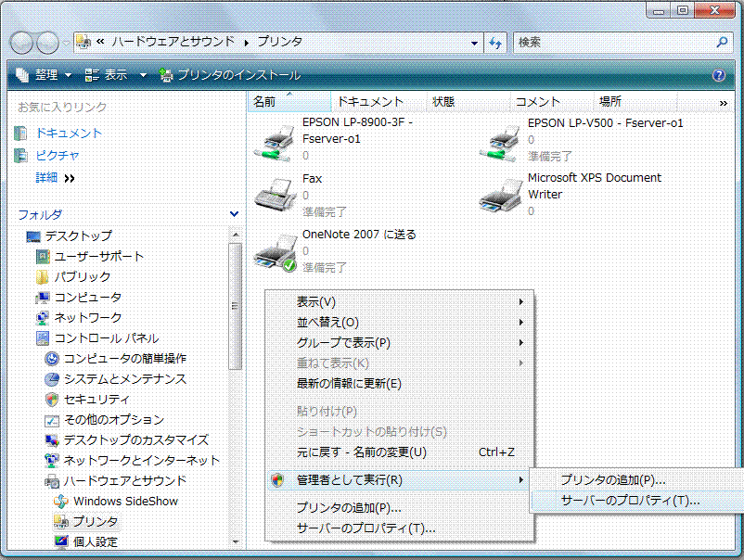Show hidden columns with the header chevron

point(724,103)
